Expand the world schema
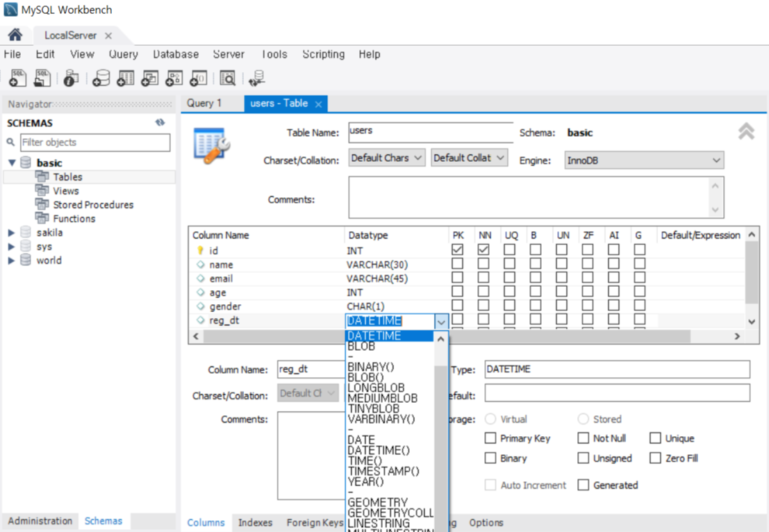The height and width of the screenshot is (532, 769). coord(11,260)
